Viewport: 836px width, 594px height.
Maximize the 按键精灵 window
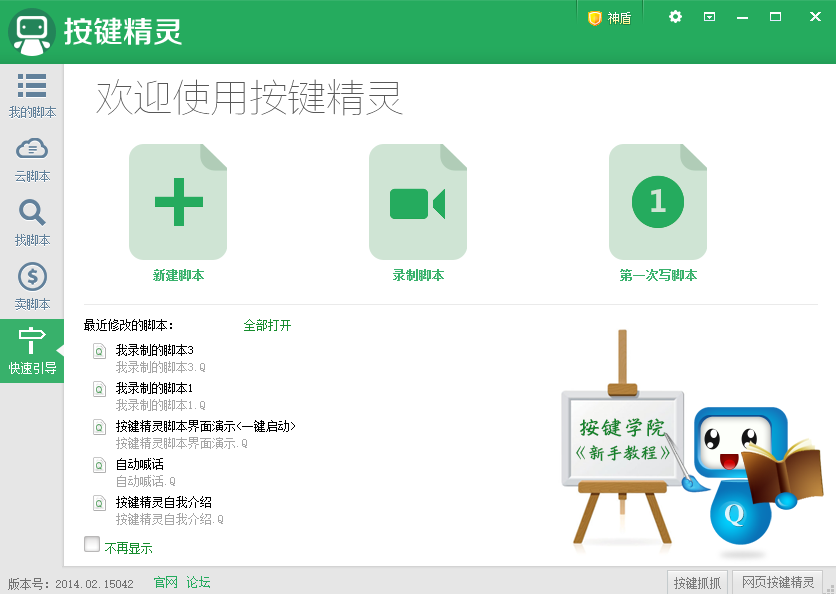775,17
